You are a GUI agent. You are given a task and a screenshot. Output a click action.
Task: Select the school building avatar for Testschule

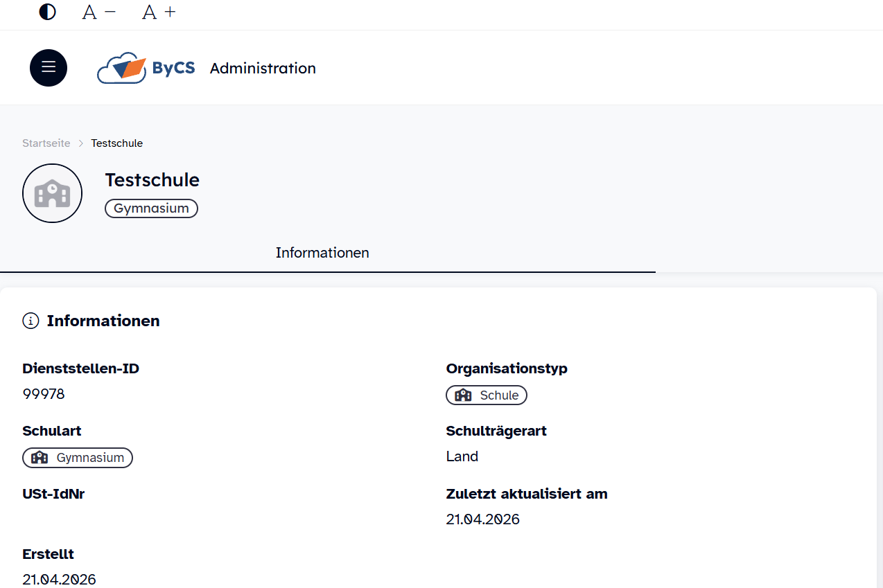pos(52,193)
